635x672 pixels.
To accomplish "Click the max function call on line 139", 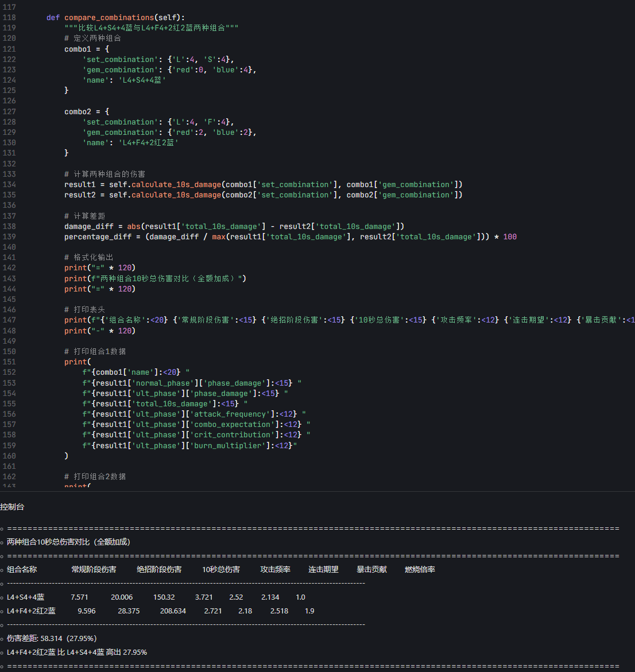I will click(x=219, y=237).
